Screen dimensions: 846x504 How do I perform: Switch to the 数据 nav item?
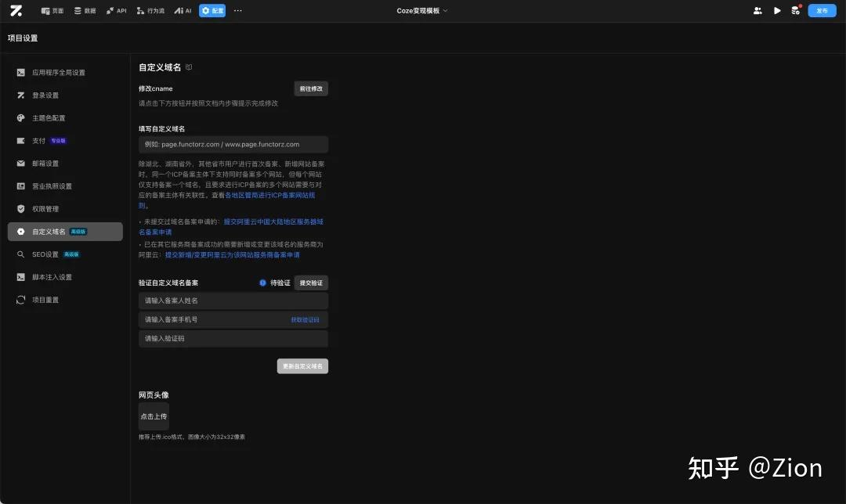(x=85, y=10)
